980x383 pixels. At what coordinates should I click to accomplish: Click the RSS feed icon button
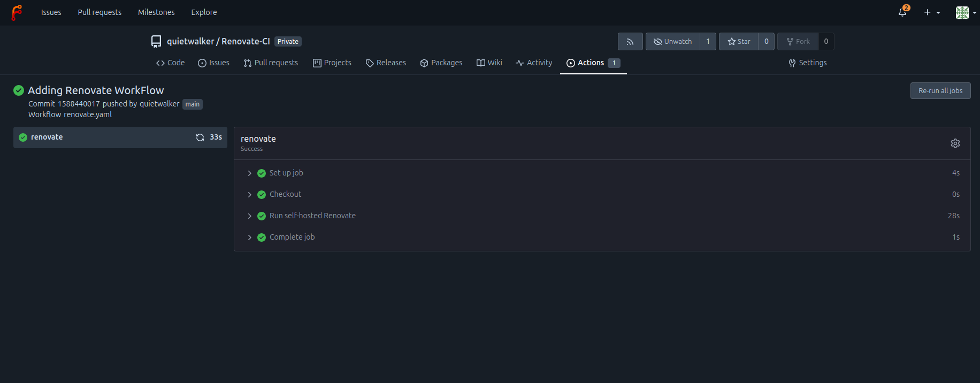tap(630, 42)
